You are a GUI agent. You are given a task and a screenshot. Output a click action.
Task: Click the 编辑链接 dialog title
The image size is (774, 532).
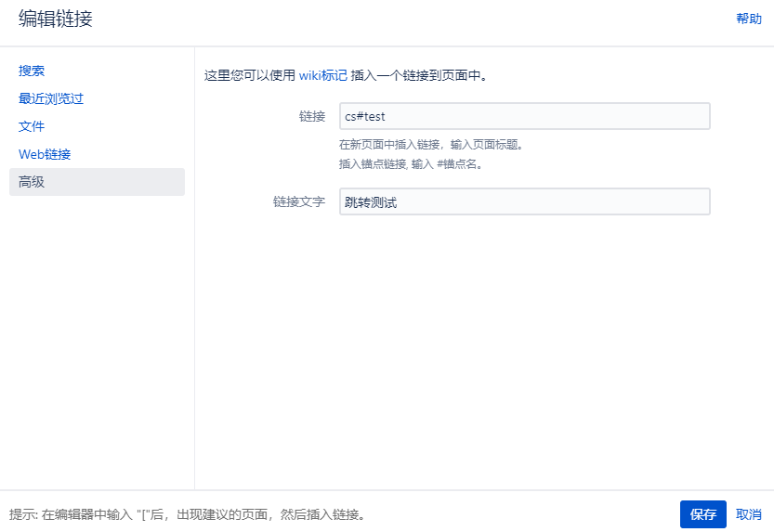56,19
